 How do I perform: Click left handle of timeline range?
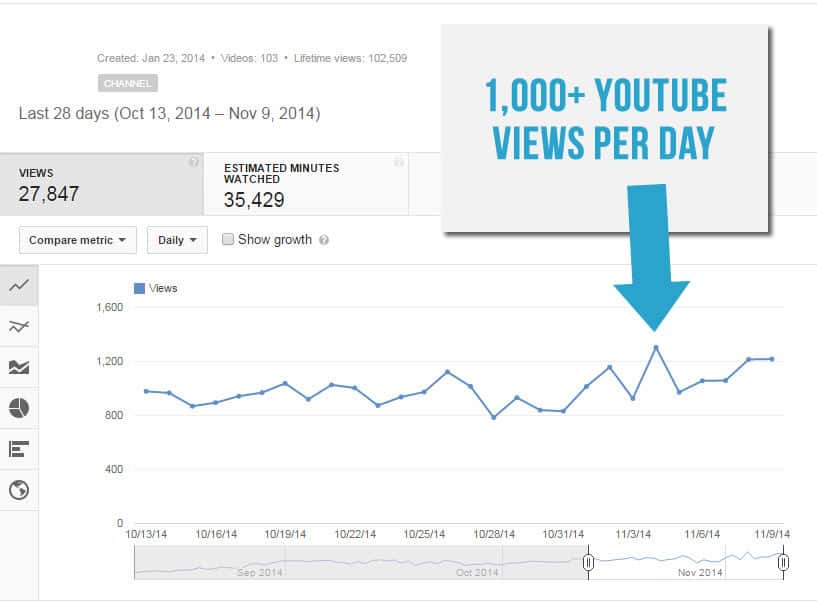point(588,562)
